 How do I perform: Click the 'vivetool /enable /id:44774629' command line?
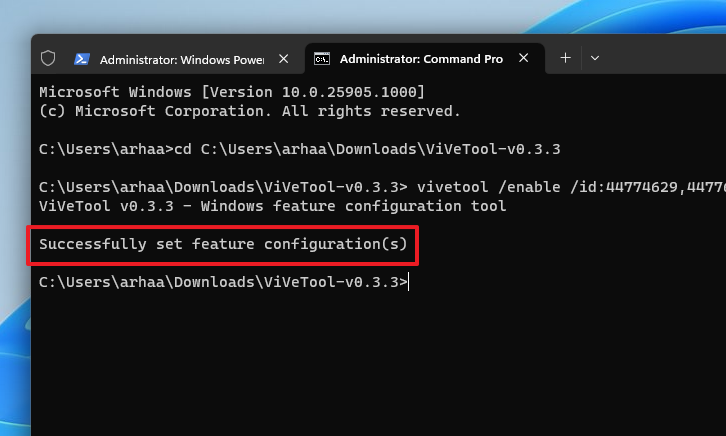382,187
